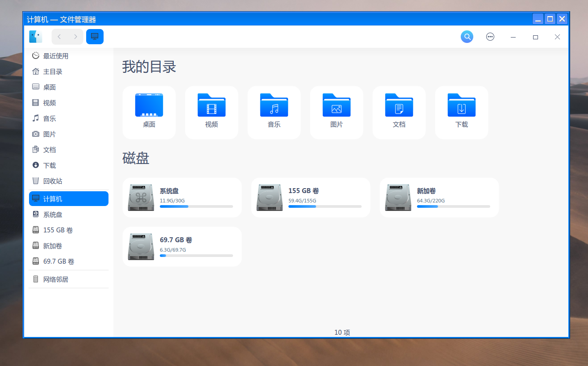Open the three-dot options menu
588x366 pixels.
point(490,37)
